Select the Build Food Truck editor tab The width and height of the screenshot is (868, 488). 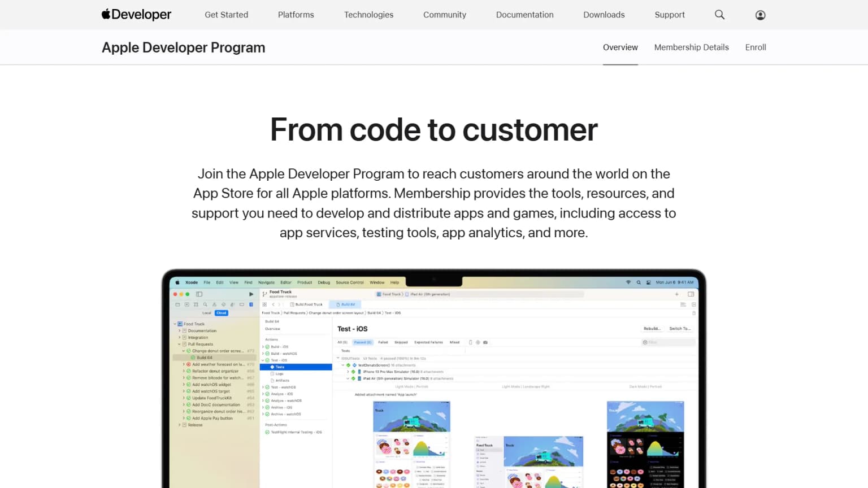pos(306,304)
